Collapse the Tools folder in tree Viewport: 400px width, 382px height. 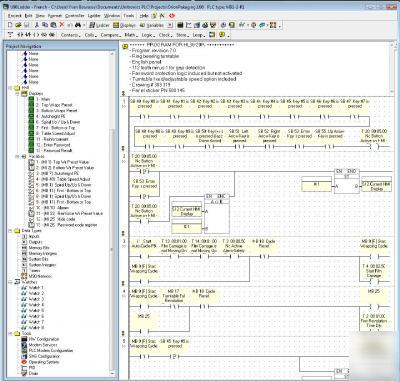click(x=11, y=333)
